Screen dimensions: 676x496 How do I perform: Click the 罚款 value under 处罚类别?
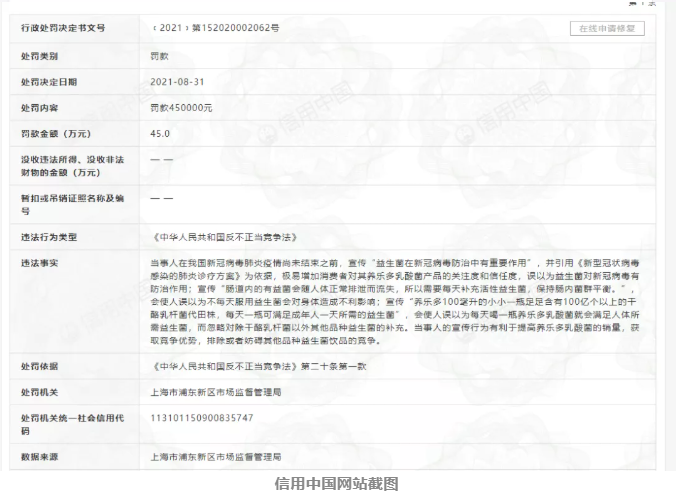pos(159,56)
